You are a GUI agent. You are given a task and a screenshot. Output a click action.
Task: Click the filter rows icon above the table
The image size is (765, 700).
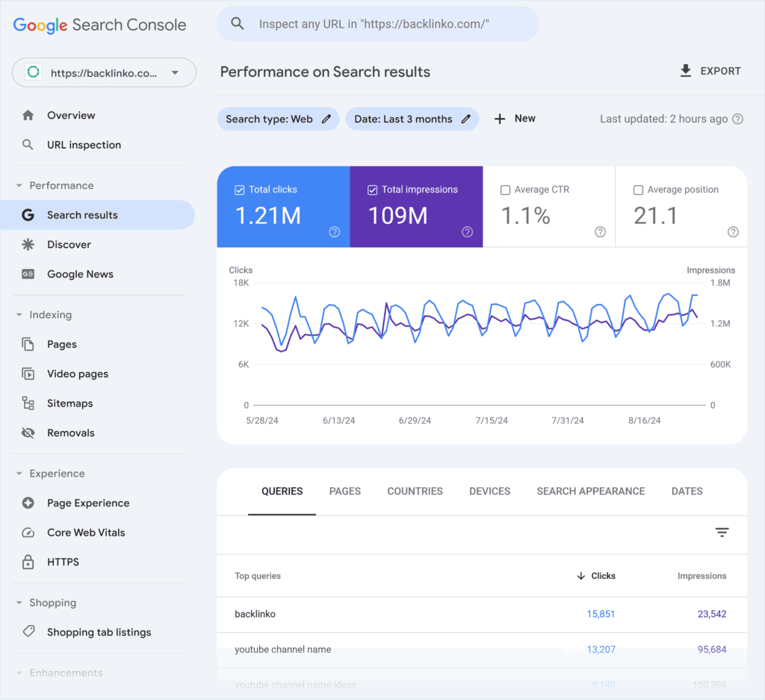[x=722, y=533]
